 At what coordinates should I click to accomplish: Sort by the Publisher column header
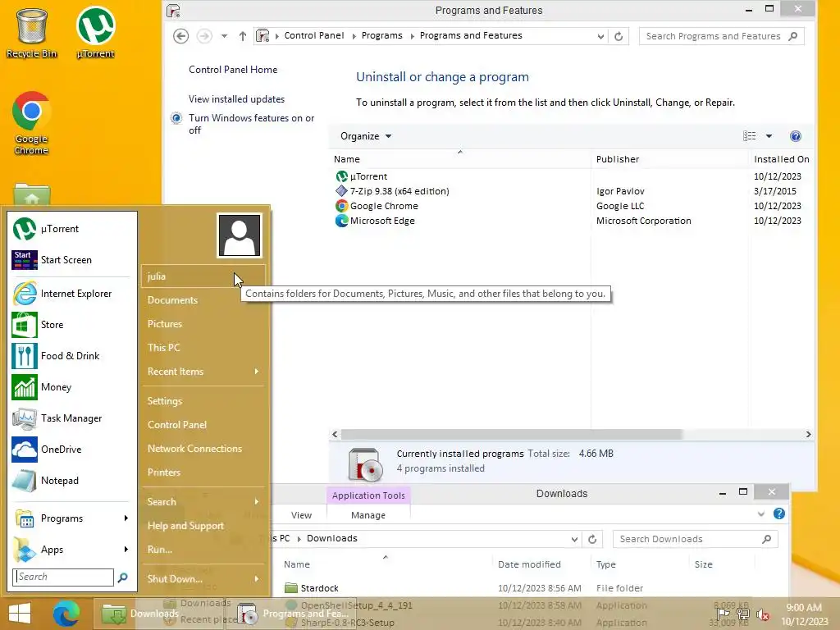tap(669, 159)
